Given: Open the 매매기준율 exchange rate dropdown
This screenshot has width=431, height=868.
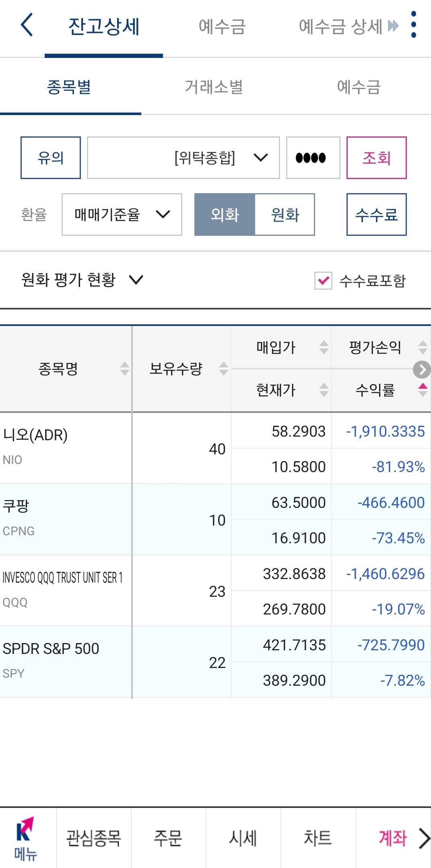Looking at the screenshot, I should click(x=122, y=214).
